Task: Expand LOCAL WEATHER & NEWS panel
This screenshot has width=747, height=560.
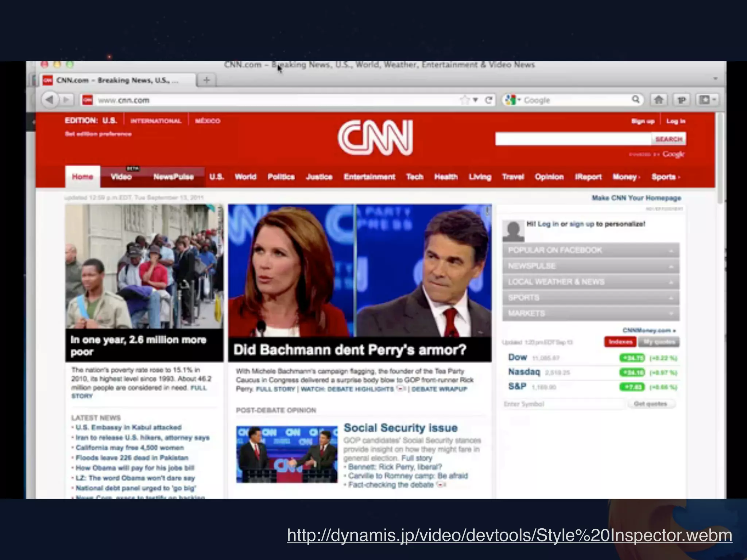Action: tap(591, 282)
